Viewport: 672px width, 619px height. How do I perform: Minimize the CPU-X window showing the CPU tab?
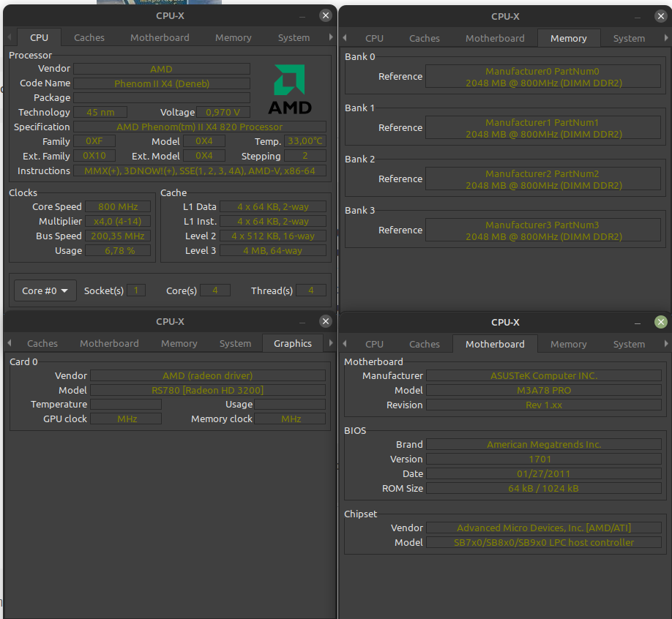[302, 16]
